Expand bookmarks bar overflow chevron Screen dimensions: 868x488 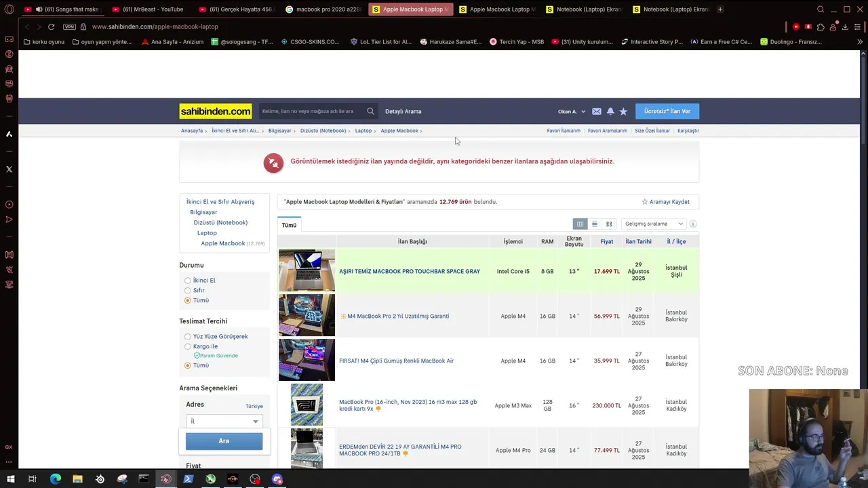tap(860, 42)
